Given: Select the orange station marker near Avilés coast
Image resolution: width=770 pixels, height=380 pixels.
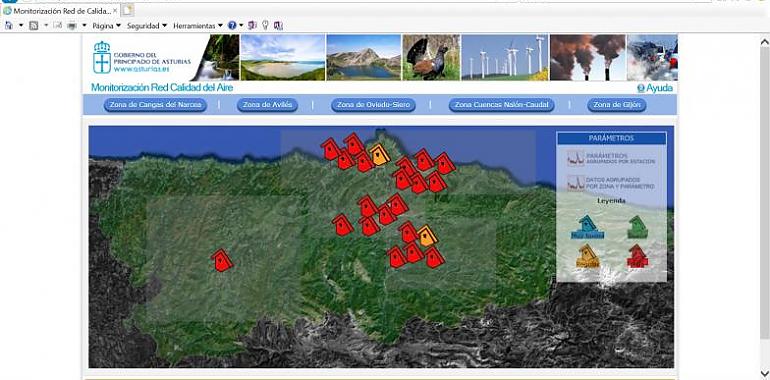Looking at the screenshot, I should click(379, 155).
